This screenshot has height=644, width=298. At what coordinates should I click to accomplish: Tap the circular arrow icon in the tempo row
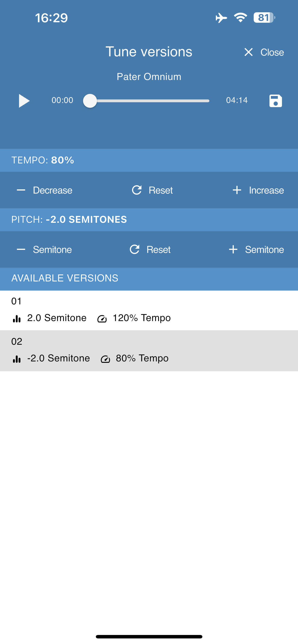[x=137, y=190]
